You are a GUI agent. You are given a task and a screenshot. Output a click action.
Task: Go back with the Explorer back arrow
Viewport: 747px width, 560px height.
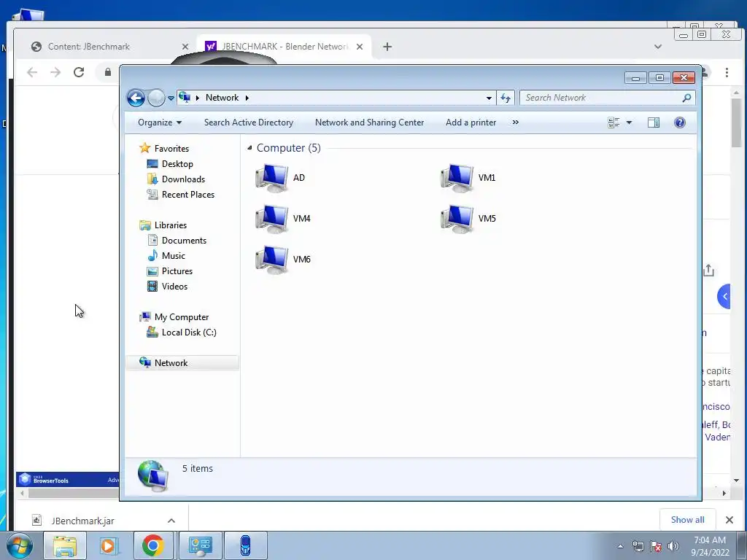pos(136,98)
